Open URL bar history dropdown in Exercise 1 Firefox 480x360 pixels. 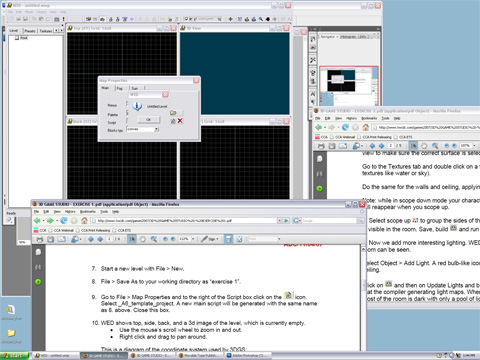click(279, 220)
